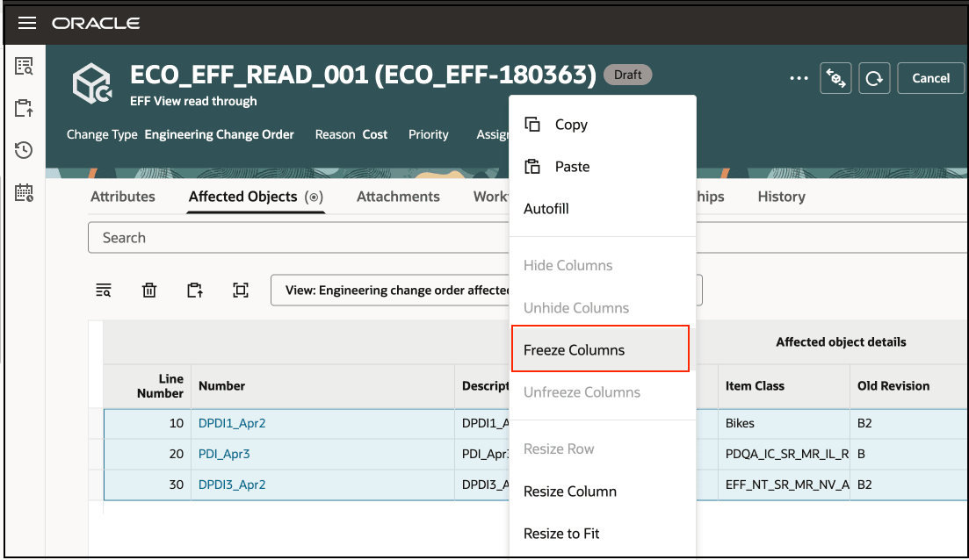Image resolution: width=969 pixels, height=560 pixels.
Task: Open the clipboard-export sidebar icon
Action: (x=24, y=108)
